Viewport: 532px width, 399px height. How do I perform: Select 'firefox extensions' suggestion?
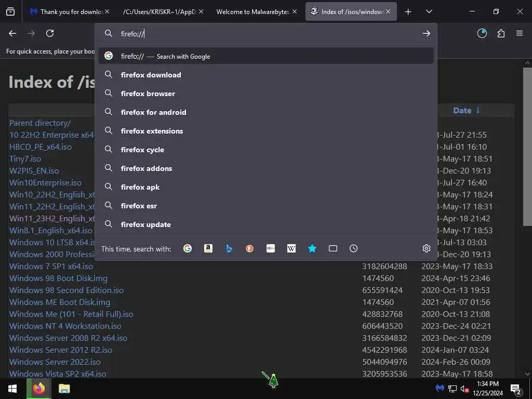(265, 130)
